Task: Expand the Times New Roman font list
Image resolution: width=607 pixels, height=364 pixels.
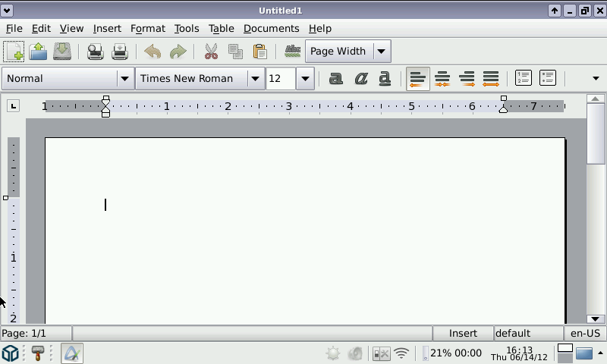Action: point(255,78)
